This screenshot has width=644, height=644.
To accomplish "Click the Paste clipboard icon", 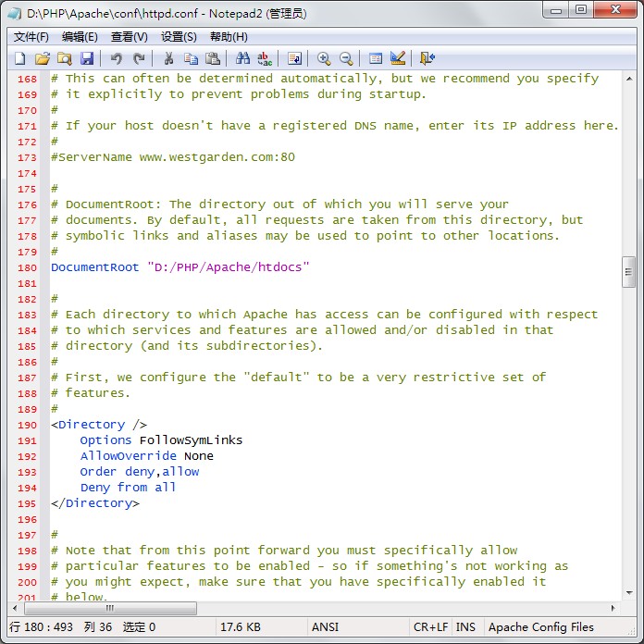I will (x=213, y=58).
